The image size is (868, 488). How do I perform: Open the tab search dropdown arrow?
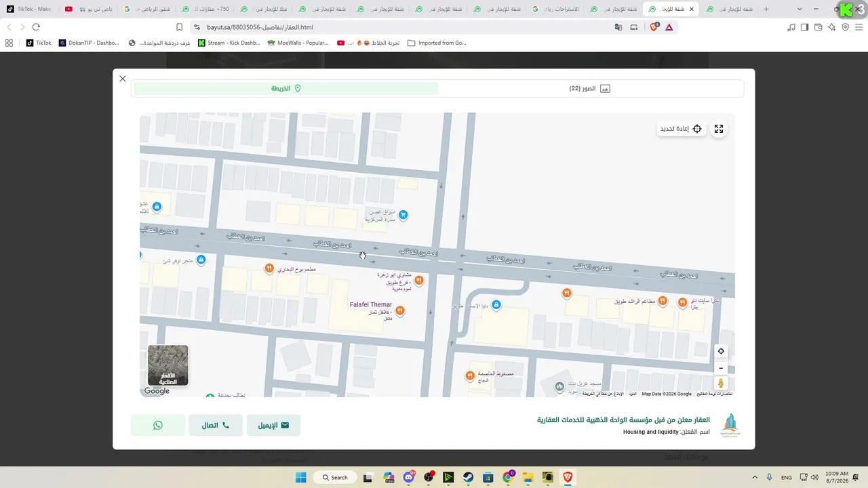tap(800, 9)
